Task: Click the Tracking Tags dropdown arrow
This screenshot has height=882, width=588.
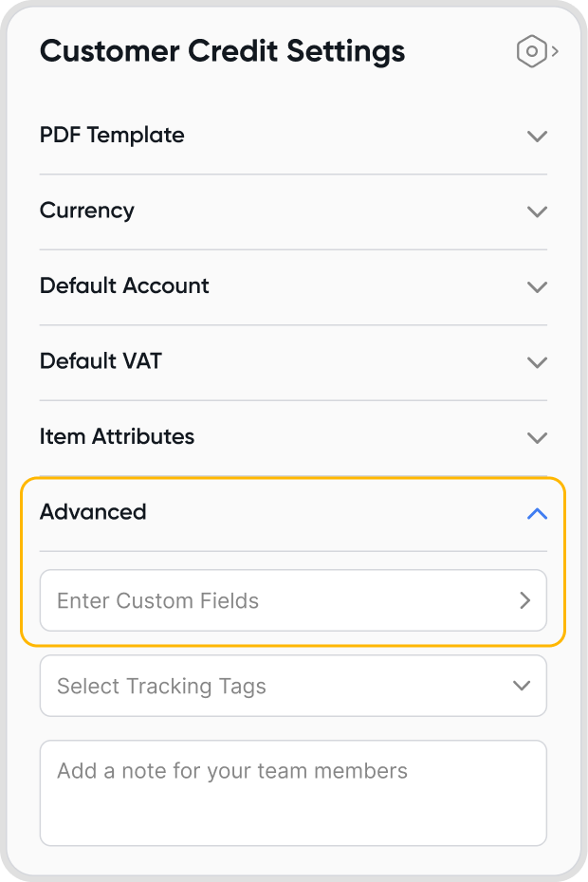Action: [x=522, y=686]
